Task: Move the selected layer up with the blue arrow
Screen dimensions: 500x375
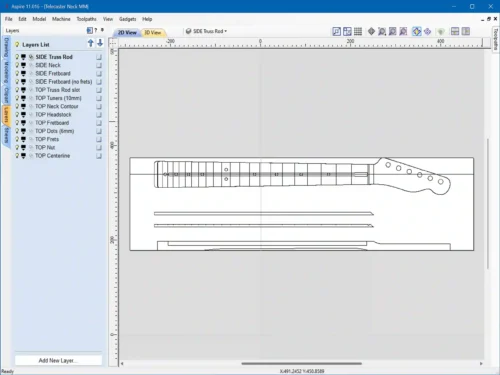Action: coord(91,43)
